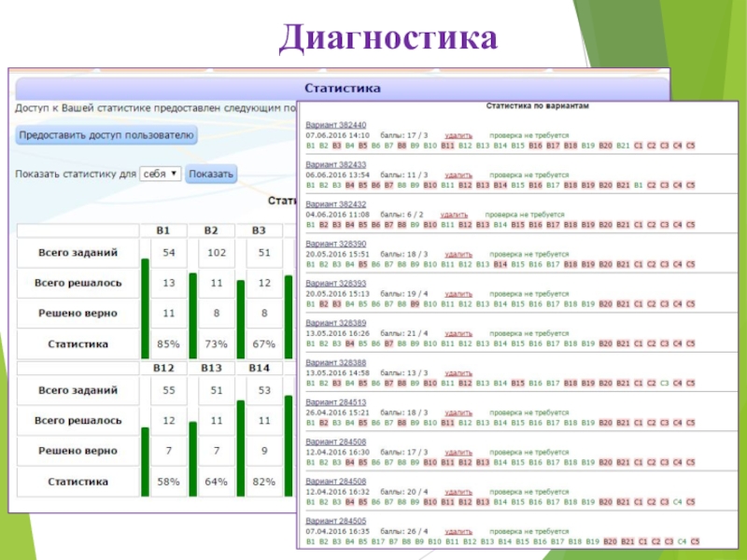747x560 pixels.
Task: Select the date '26.04.2016 15:21'
Action: coord(337,413)
